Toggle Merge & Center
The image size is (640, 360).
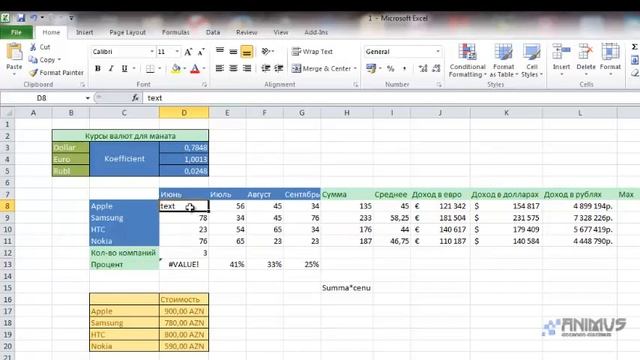pyautogui.click(x=321, y=69)
